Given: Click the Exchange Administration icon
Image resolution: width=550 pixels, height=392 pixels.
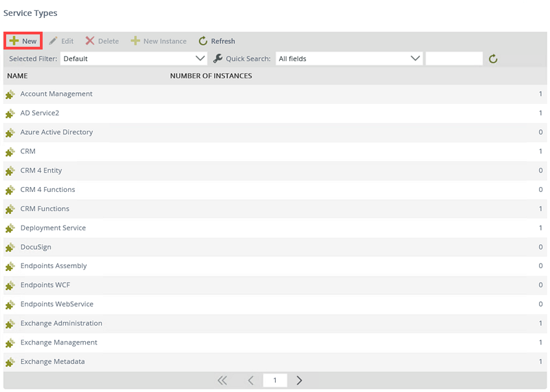Looking at the screenshot, I should pyautogui.click(x=10, y=324).
